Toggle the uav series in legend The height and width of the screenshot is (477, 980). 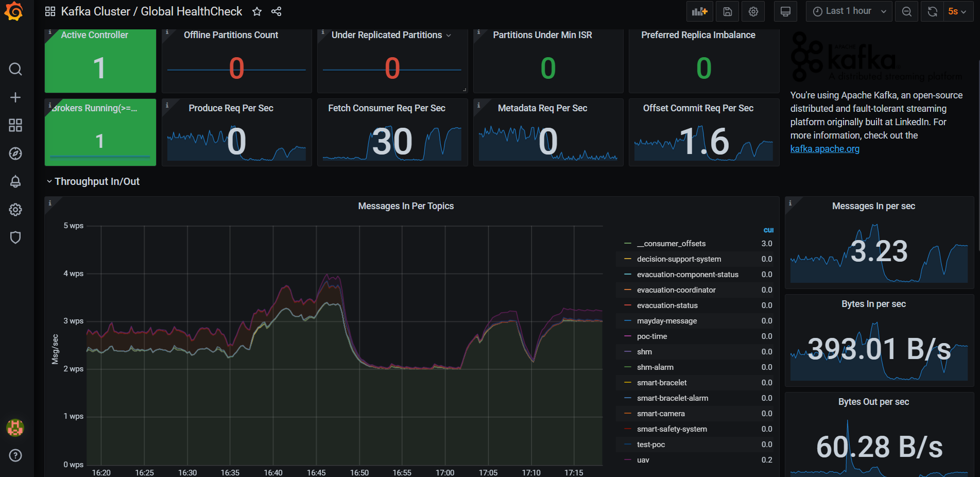point(643,460)
